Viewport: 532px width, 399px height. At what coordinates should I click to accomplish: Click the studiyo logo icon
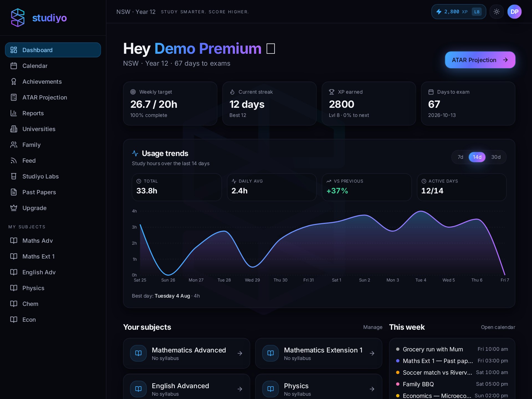(18, 18)
